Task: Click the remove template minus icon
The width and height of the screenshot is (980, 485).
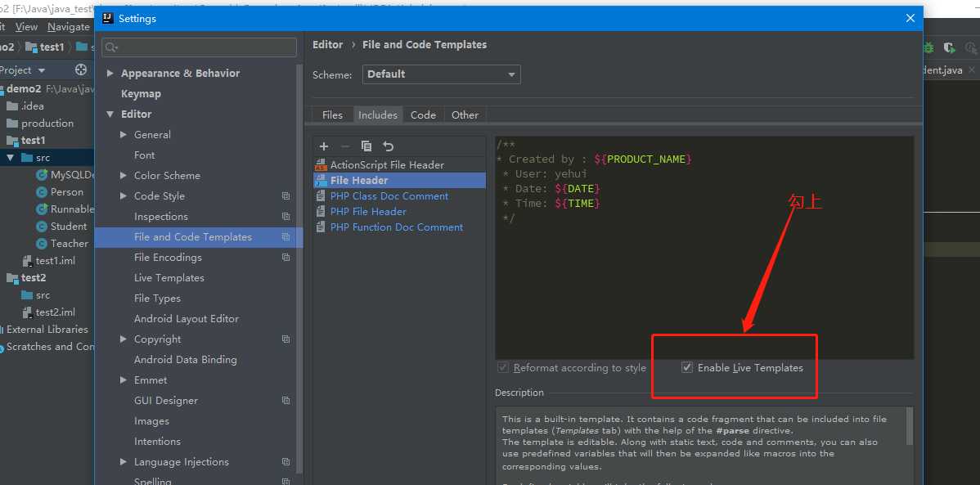Action: coord(345,146)
